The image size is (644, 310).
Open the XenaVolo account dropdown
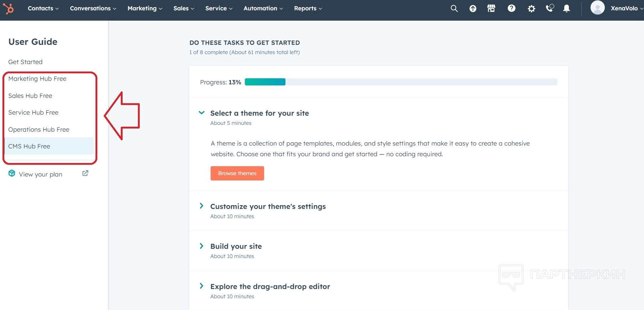(x=624, y=8)
